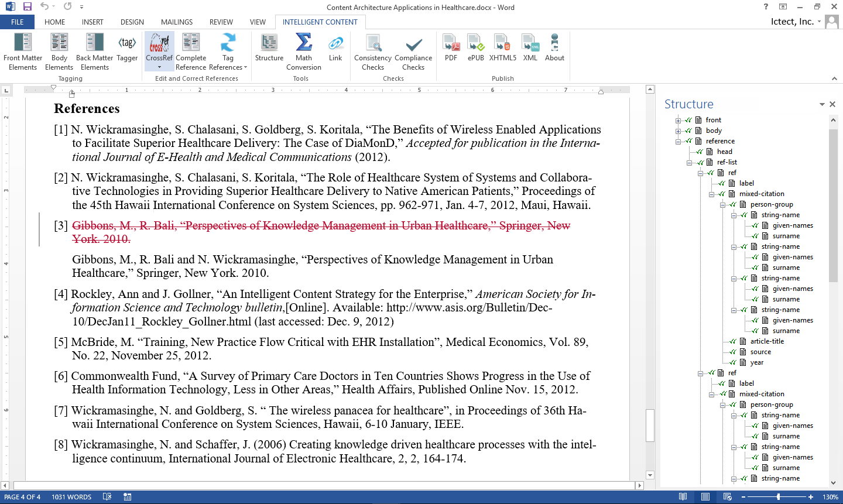
Task: Undo last action in toolbar
Action: 44,7
